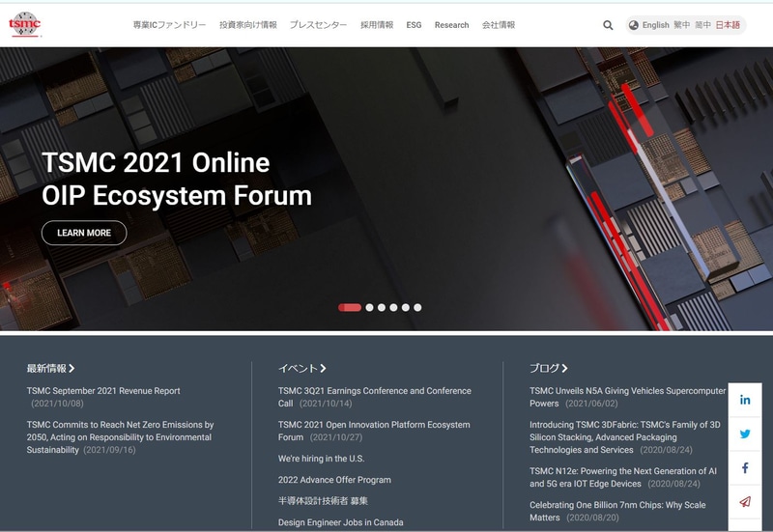
Task: Switch language to English
Action: (656, 25)
